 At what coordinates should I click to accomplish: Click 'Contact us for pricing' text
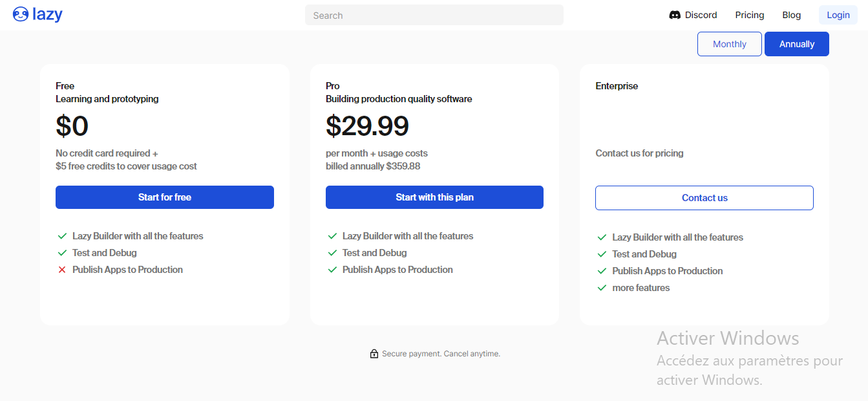click(639, 153)
